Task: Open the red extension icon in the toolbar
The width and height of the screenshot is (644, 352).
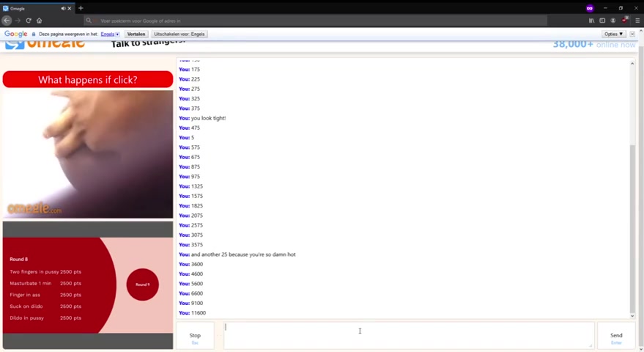Action: [x=625, y=20]
